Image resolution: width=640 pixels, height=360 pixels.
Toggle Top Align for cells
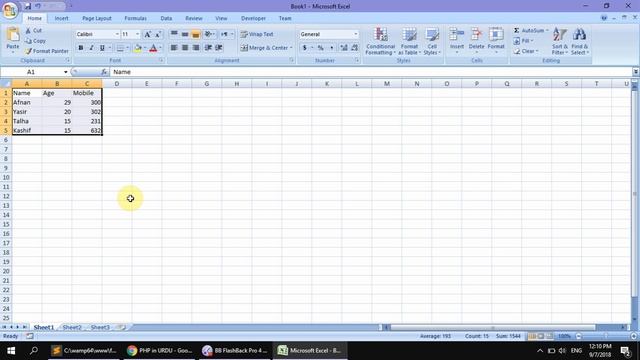174,34
